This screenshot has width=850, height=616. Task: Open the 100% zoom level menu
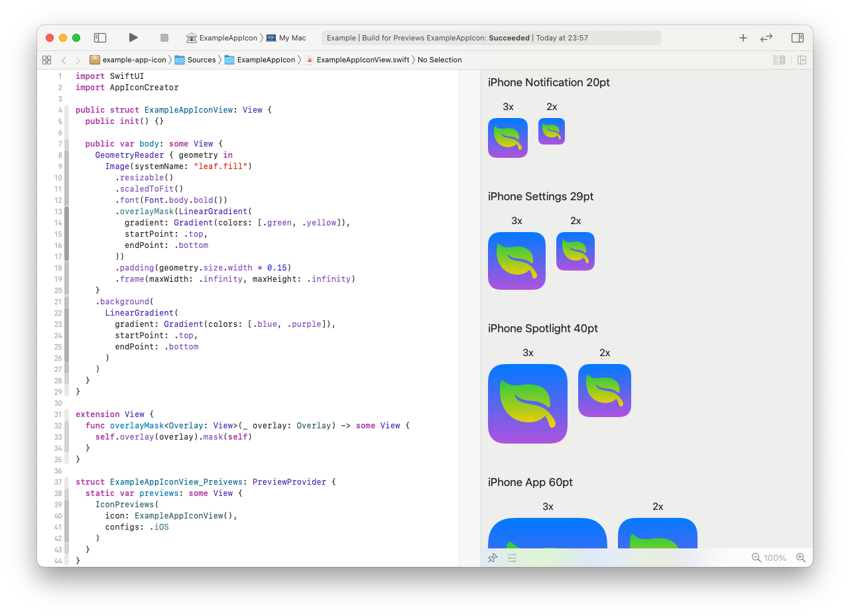pyautogui.click(x=775, y=558)
